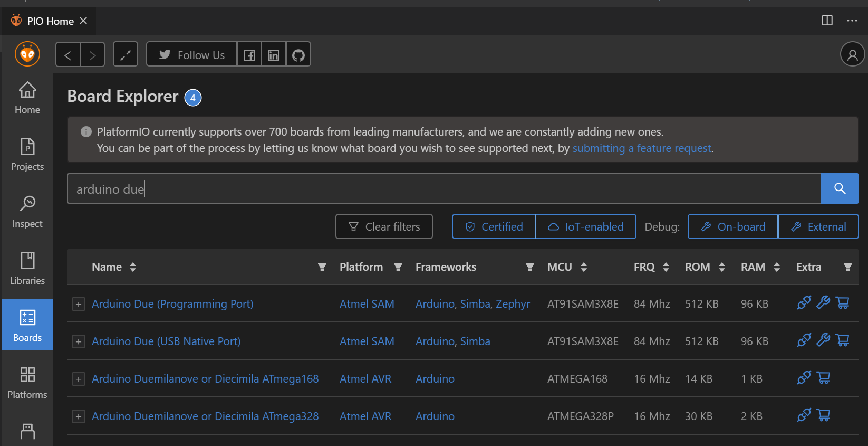This screenshot has height=446, width=868.
Task: Close the PIO Home tab
Action: (x=83, y=21)
